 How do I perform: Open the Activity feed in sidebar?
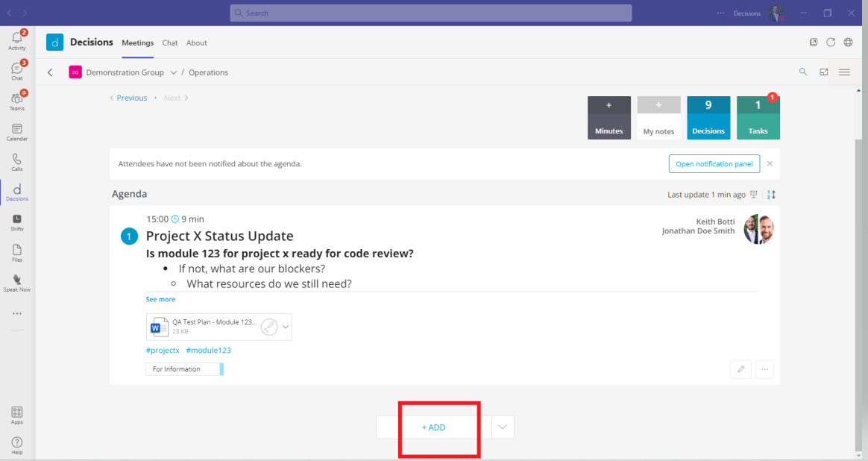coord(16,40)
